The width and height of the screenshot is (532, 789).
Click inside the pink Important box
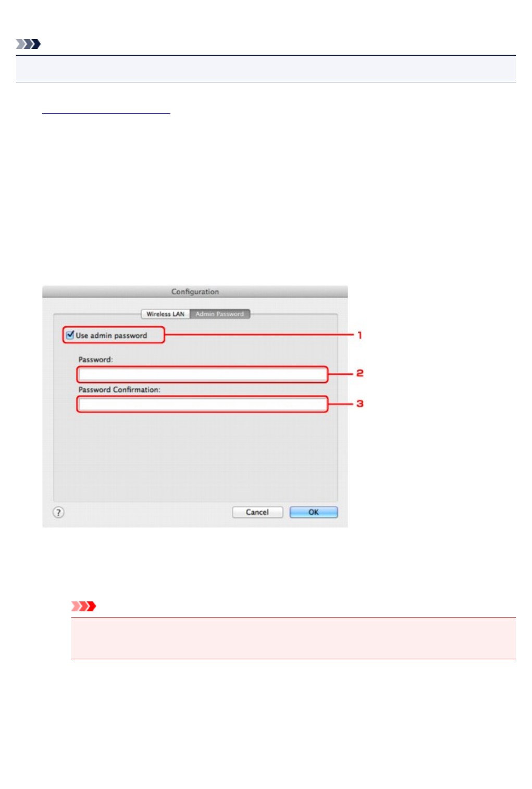click(293, 638)
